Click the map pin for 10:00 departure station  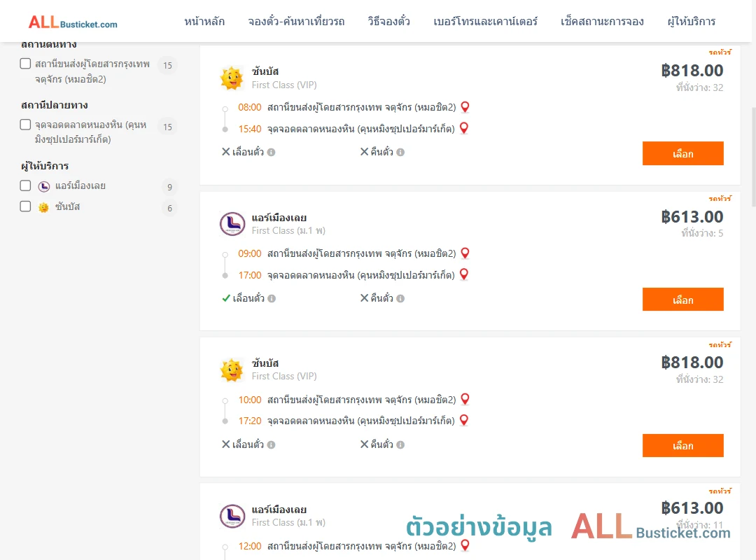coord(465,400)
